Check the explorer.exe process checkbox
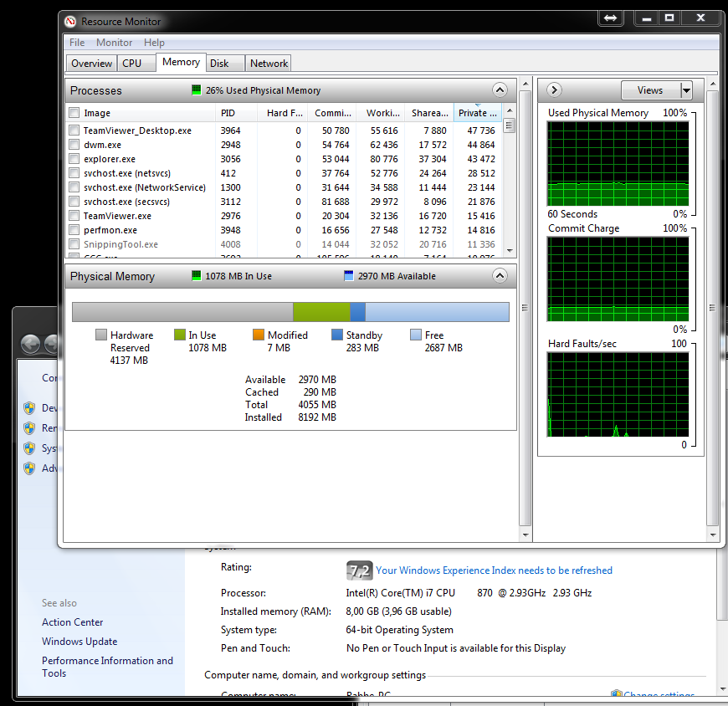Image resolution: width=728 pixels, height=706 pixels. coord(74,159)
